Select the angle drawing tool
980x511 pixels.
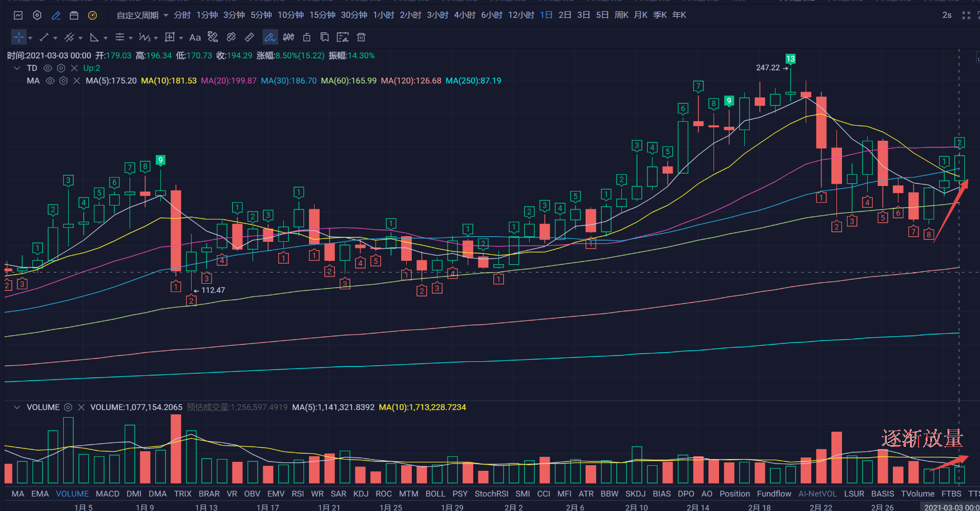(x=94, y=37)
